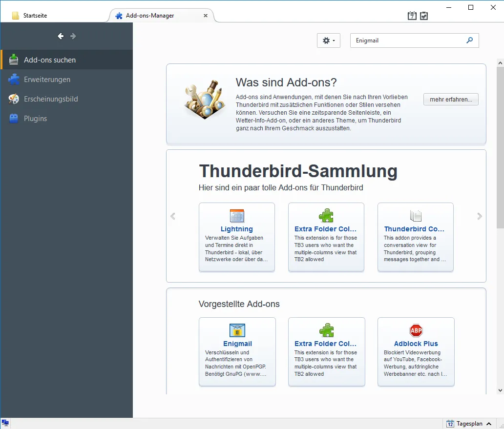The image size is (504, 429).
Task: Click the Plugins brick icon
Action: tap(14, 119)
